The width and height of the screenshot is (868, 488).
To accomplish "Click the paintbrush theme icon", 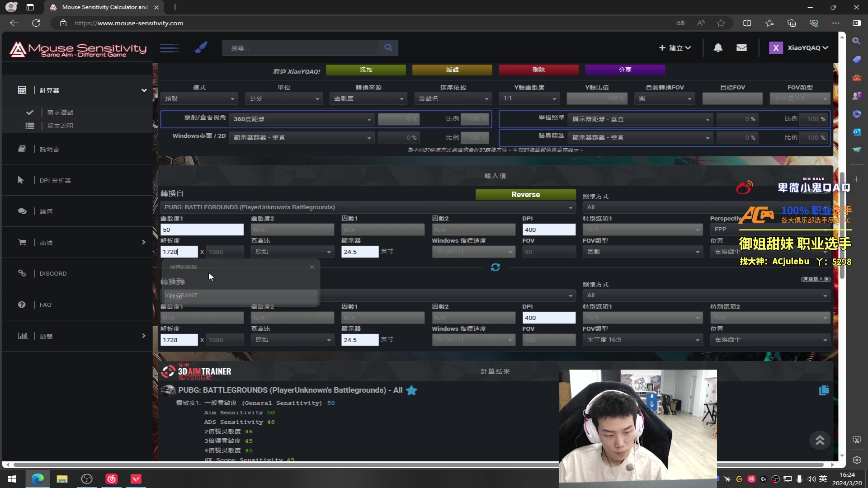I will [x=201, y=47].
